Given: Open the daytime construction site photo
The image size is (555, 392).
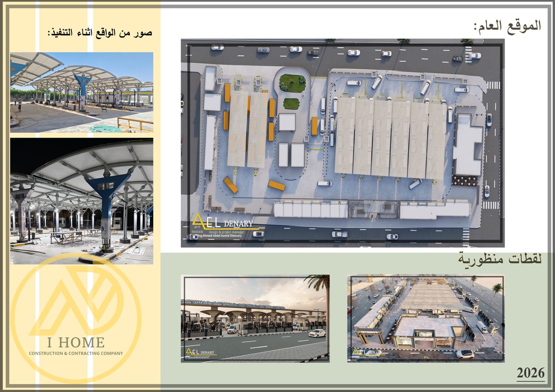Looking at the screenshot, I should tap(81, 92).
